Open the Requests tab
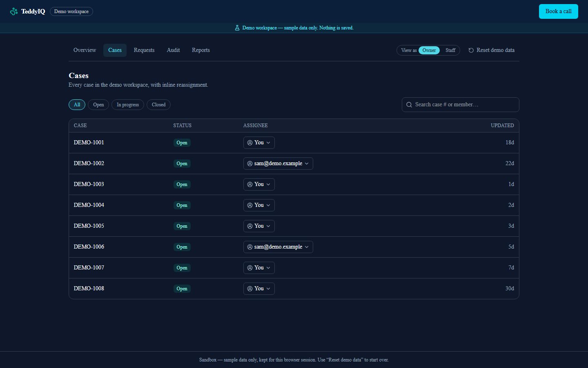Viewport: 588px width, 368px height. [144, 50]
